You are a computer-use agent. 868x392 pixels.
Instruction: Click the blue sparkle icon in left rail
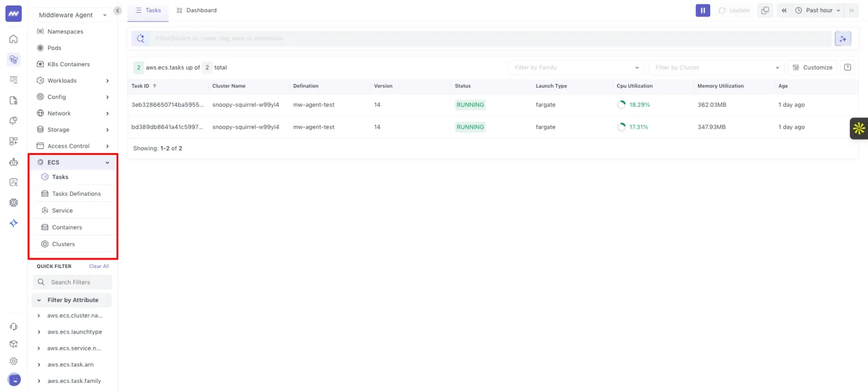(x=13, y=223)
